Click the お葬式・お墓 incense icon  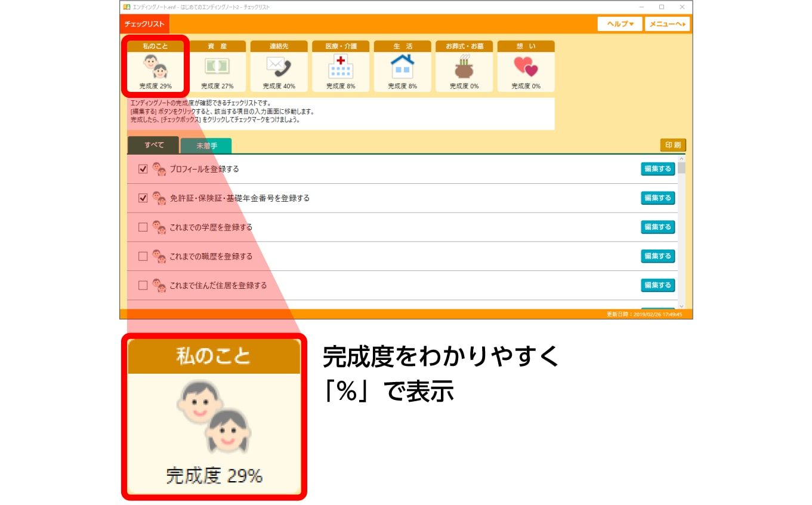(464, 67)
